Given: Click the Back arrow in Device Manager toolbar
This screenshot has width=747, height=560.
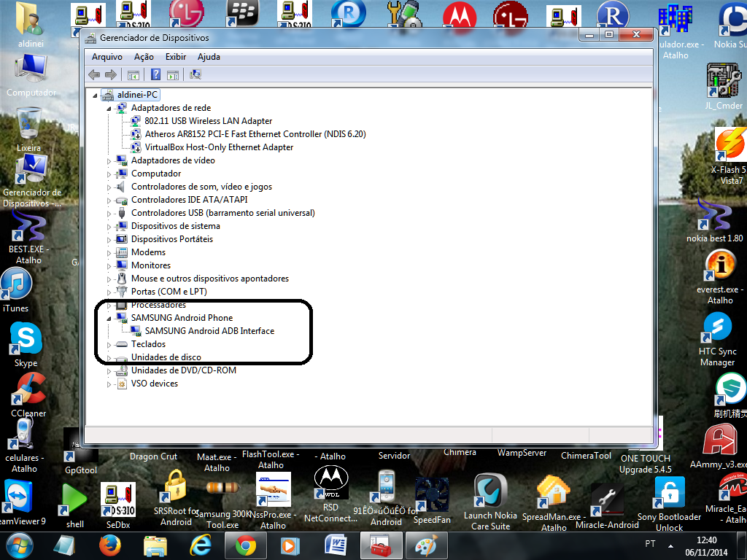Looking at the screenshot, I should 94,74.
